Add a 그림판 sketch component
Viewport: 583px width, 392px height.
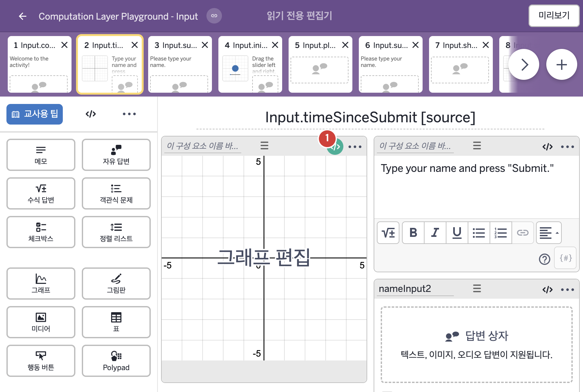pyautogui.click(x=116, y=284)
